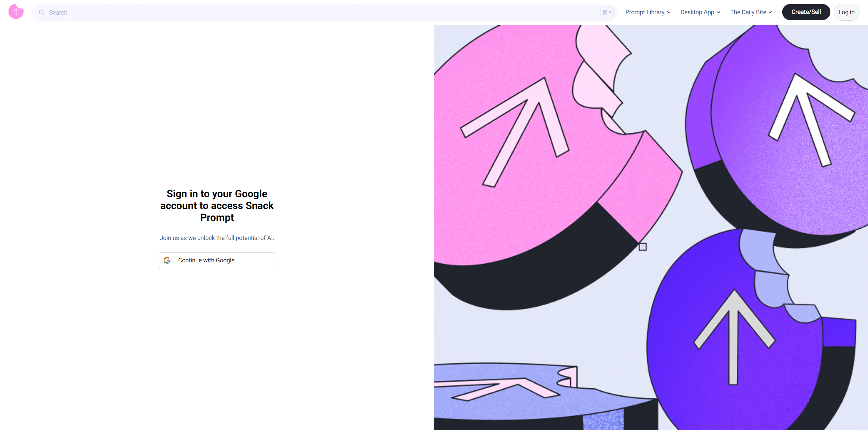868x430 pixels.
Task: Continue with Google sign-in
Action: pos(217,260)
